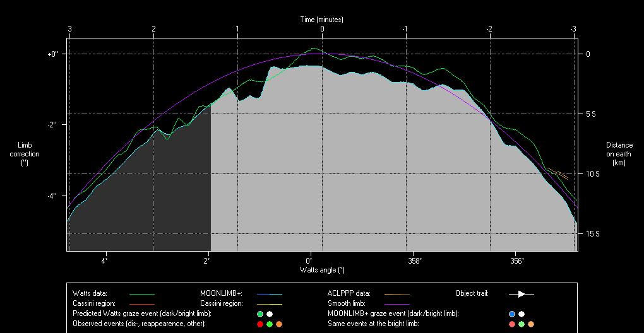This screenshot has height=333, width=644.
Task: Click the blue MOONLIMB+ legend line
Action: tap(269, 294)
